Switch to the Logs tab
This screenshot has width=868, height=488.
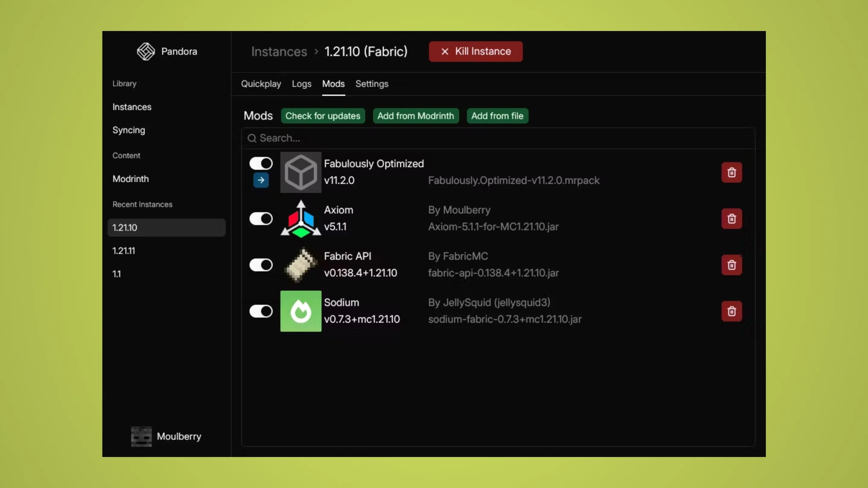coord(301,84)
